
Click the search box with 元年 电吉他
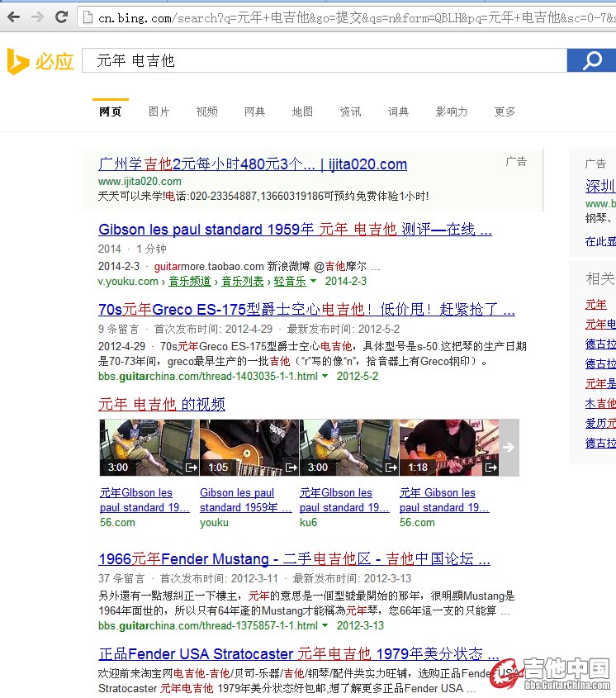click(325, 60)
